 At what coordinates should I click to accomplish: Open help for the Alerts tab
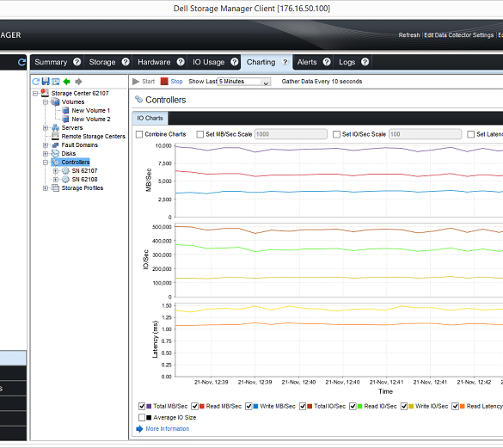(327, 62)
